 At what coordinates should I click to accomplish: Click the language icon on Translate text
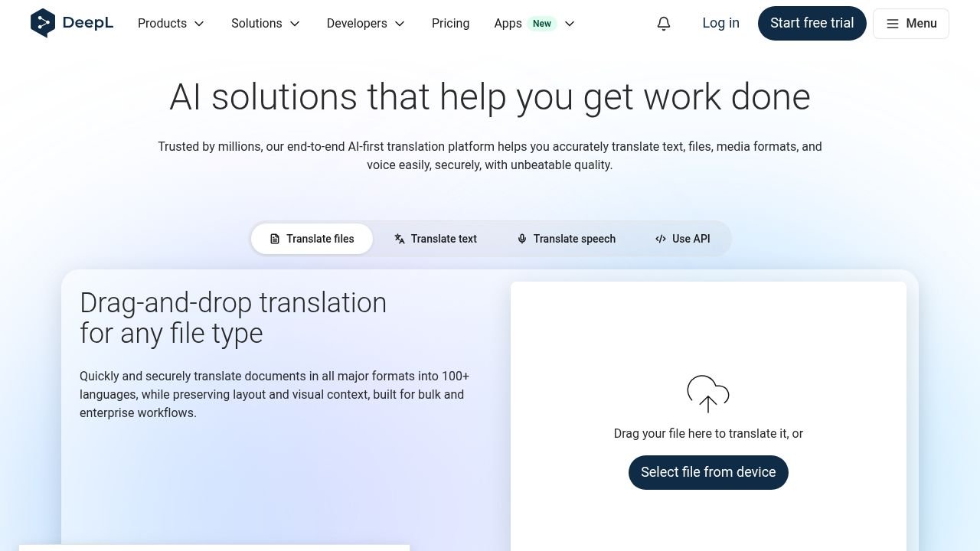(x=400, y=239)
